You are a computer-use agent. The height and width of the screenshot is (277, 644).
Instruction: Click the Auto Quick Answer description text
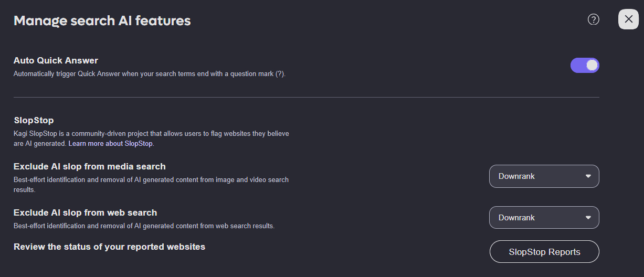149,74
